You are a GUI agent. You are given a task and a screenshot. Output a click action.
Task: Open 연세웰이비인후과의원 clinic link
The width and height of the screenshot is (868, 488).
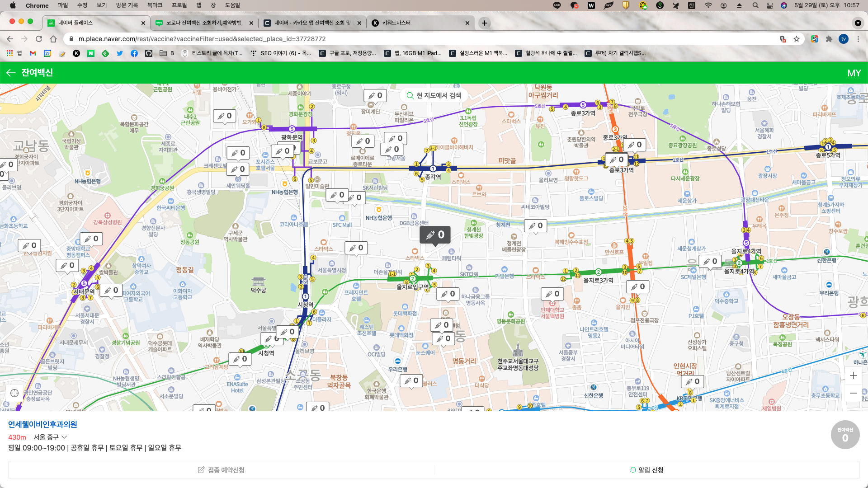coord(42,424)
